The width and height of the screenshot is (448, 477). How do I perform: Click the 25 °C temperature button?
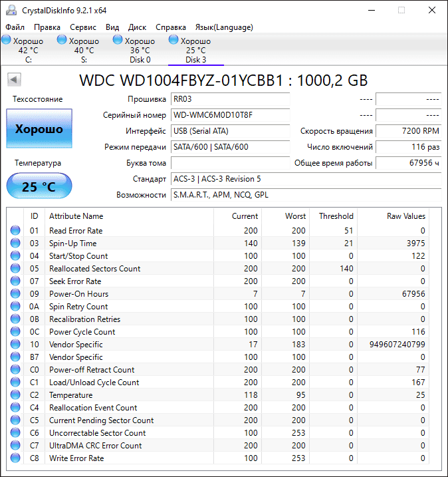(x=39, y=186)
